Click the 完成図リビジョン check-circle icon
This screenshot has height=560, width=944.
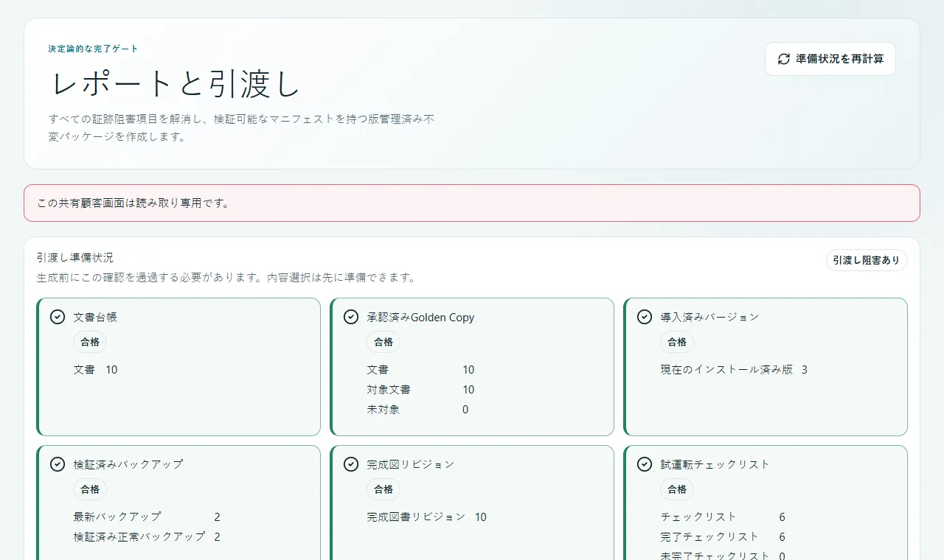point(350,464)
